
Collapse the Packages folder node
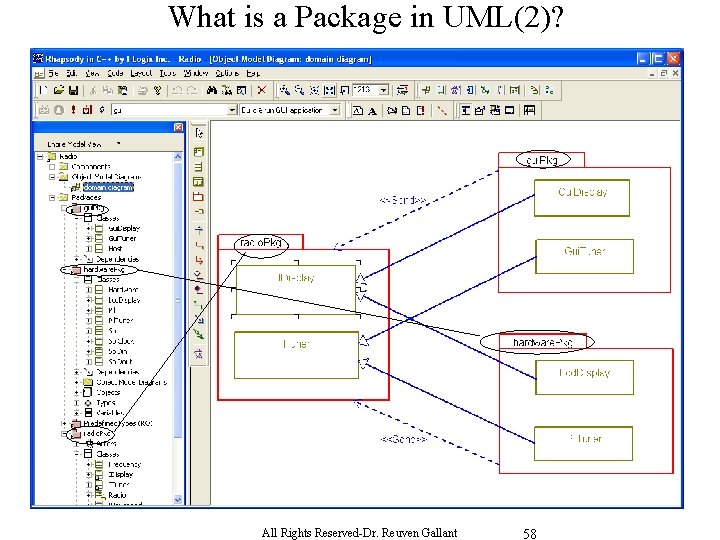[x=52, y=197]
